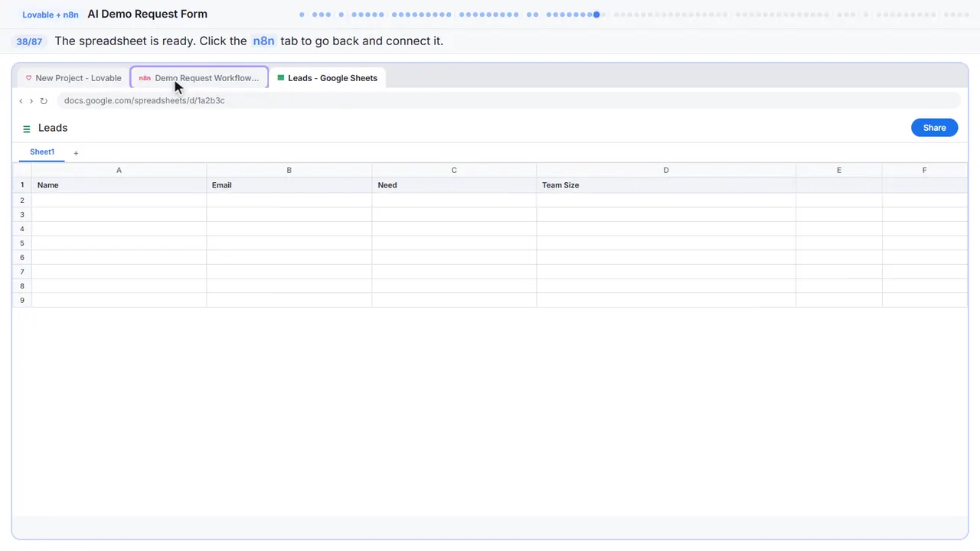Click the n8n logo on workflow tab

click(x=145, y=78)
